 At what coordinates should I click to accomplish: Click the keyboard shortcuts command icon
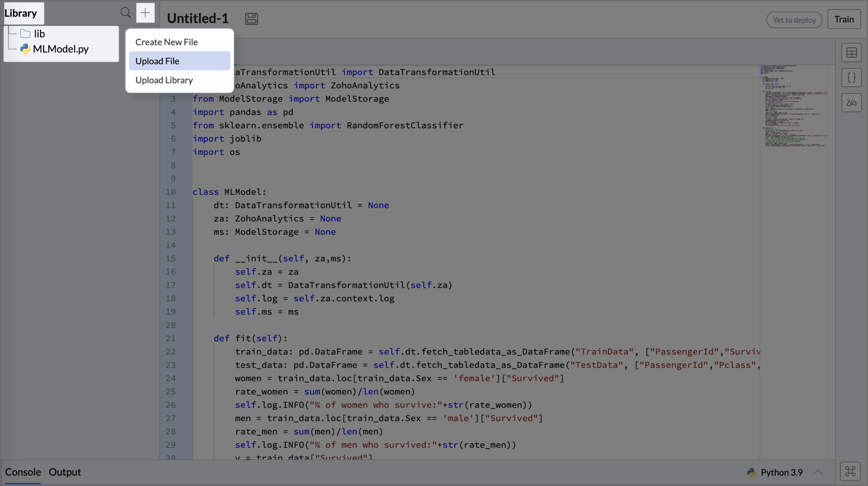pos(850,471)
